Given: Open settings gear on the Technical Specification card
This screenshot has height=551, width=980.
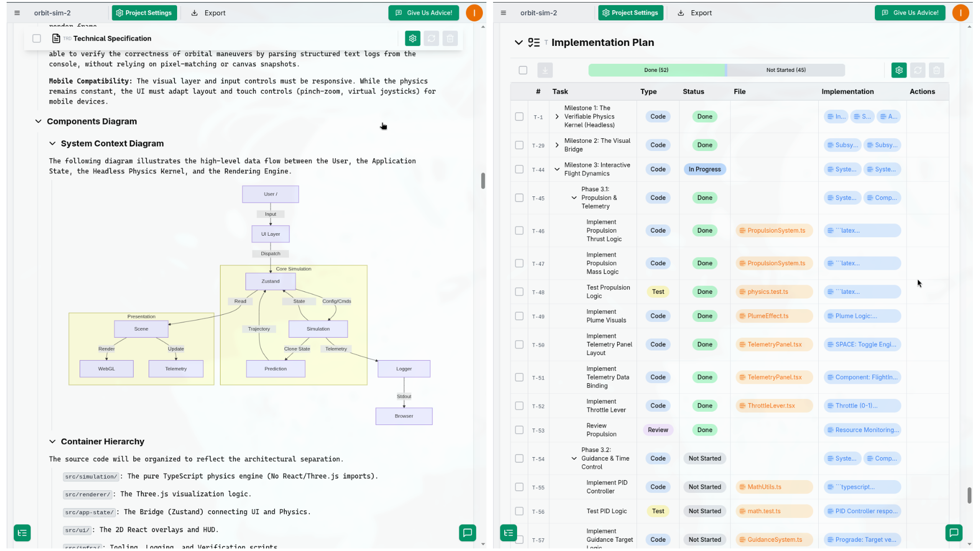Looking at the screenshot, I should pos(413,38).
